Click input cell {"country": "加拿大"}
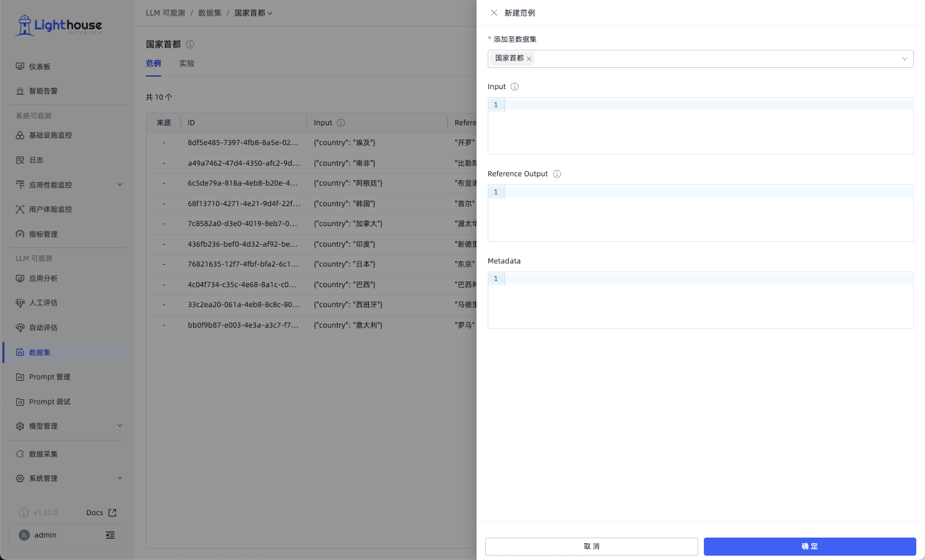The height and width of the screenshot is (560, 925). click(x=348, y=224)
